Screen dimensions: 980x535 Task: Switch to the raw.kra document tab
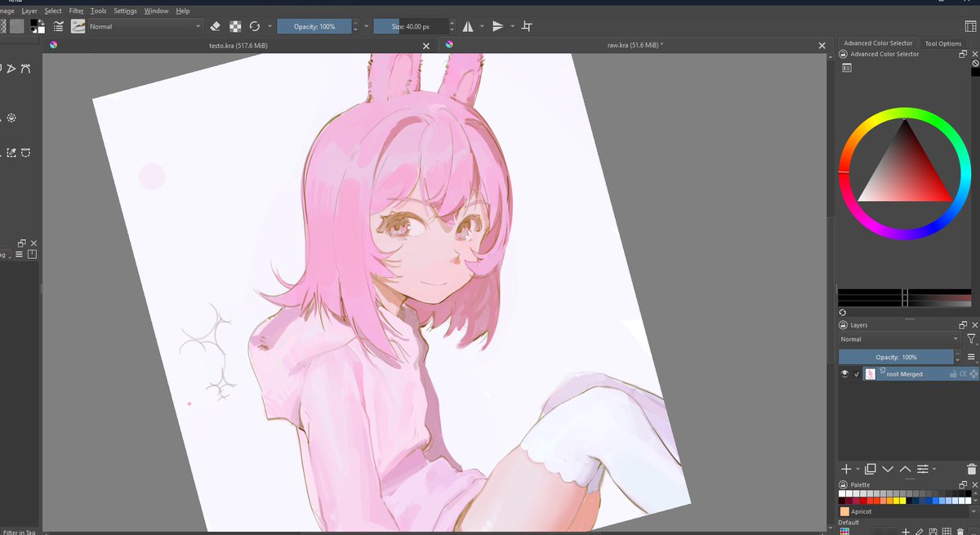(x=635, y=45)
